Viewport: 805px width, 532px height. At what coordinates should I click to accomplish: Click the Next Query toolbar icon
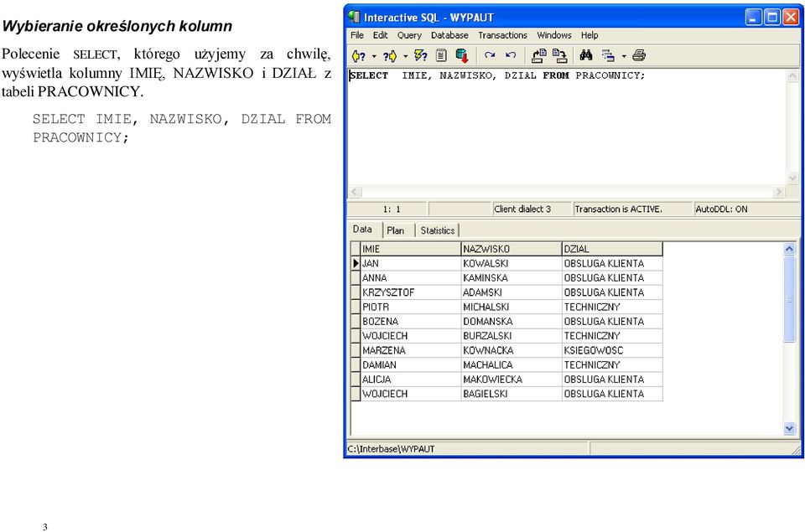pyautogui.click(x=390, y=56)
